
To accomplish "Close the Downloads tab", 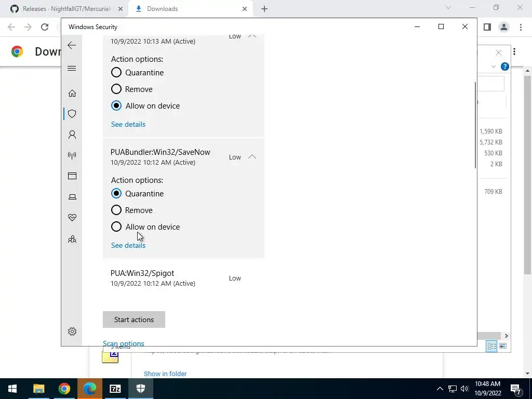I will pos(245,9).
